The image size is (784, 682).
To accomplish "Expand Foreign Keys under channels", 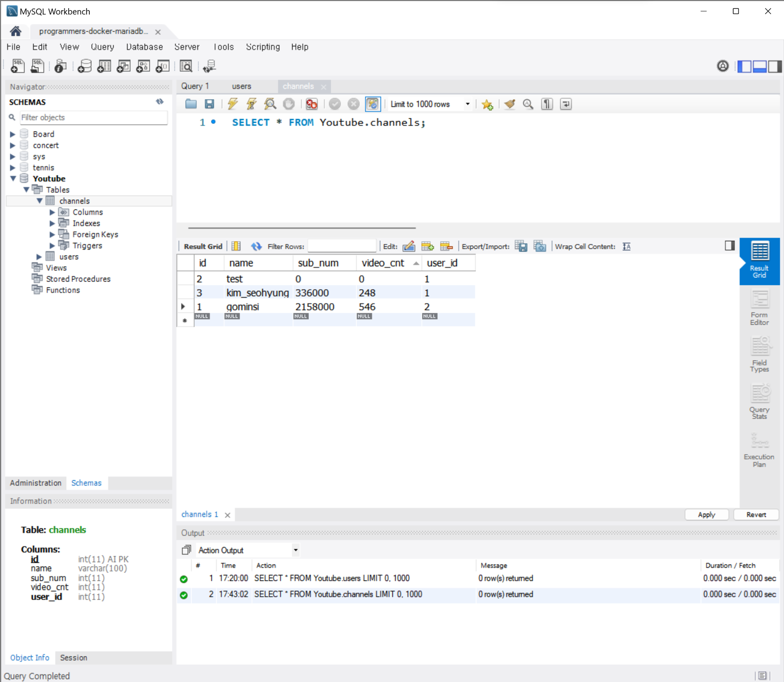I will click(x=52, y=234).
